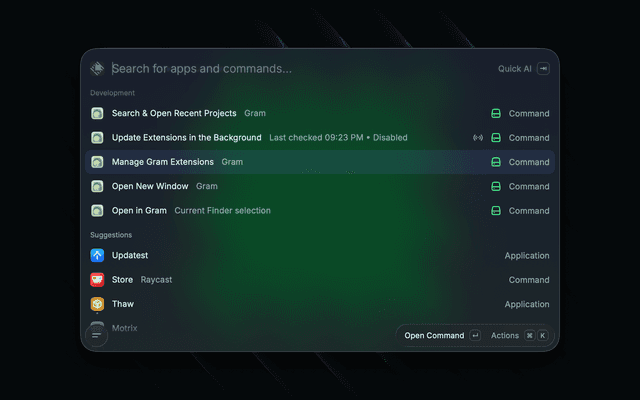
Task: Click green command icon on Update Extensions row
Action: pyautogui.click(x=496, y=138)
